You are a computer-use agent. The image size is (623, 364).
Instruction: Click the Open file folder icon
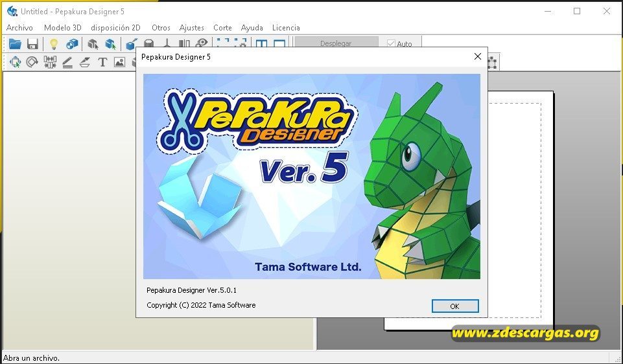[15, 43]
